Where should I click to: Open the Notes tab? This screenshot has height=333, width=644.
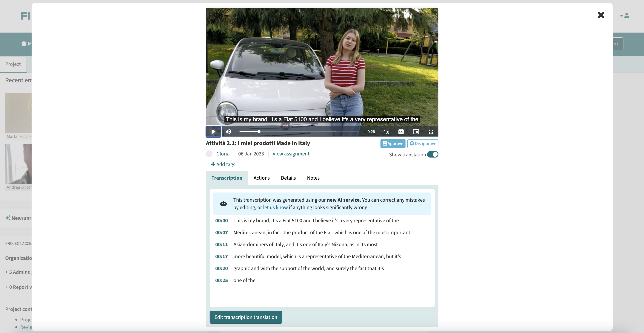pyautogui.click(x=313, y=178)
